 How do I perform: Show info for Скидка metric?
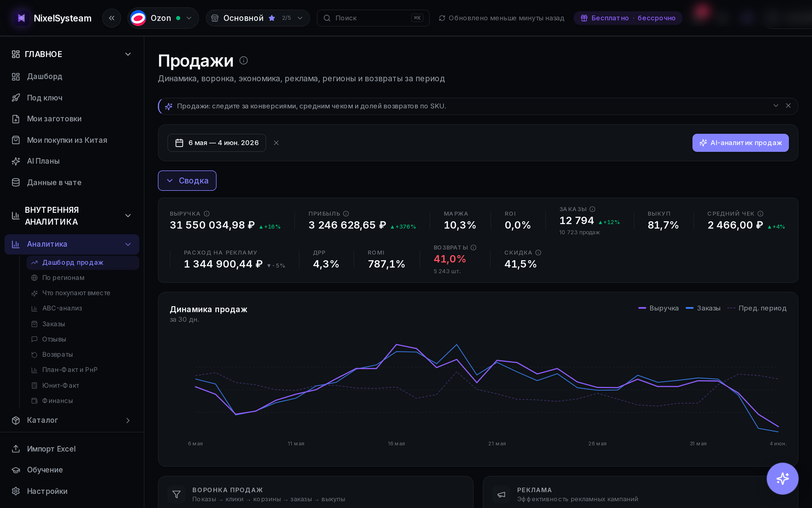pyautogui.click(x=538, y=253)
